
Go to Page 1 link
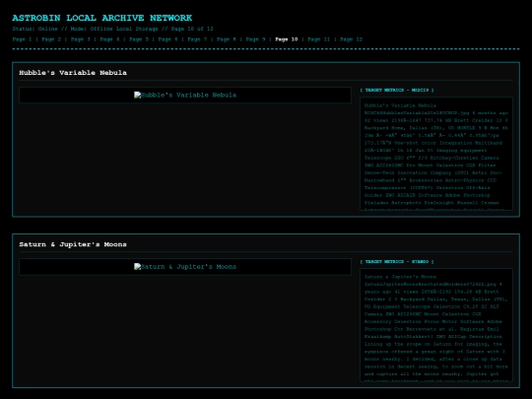tap(22, 39)
